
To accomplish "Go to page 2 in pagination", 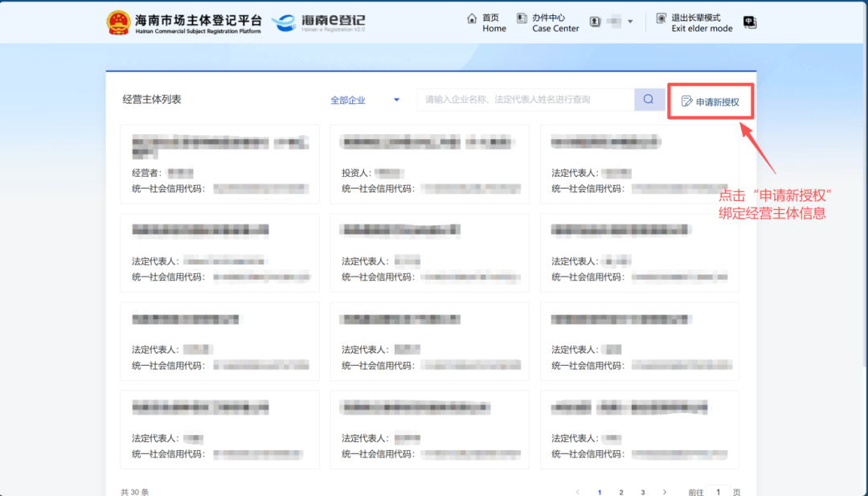I will point(621,491).
